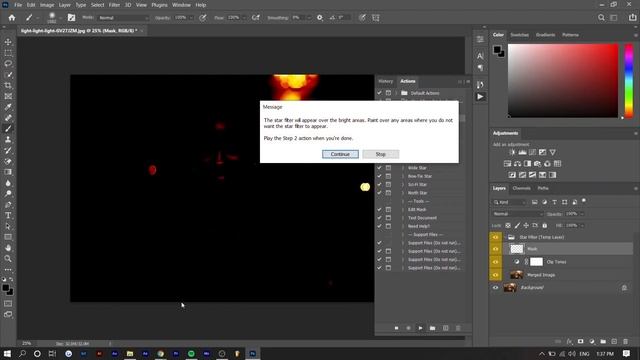Open the Window menu
The width and height of the screenshot is (640, 360).
click(181, 5)
